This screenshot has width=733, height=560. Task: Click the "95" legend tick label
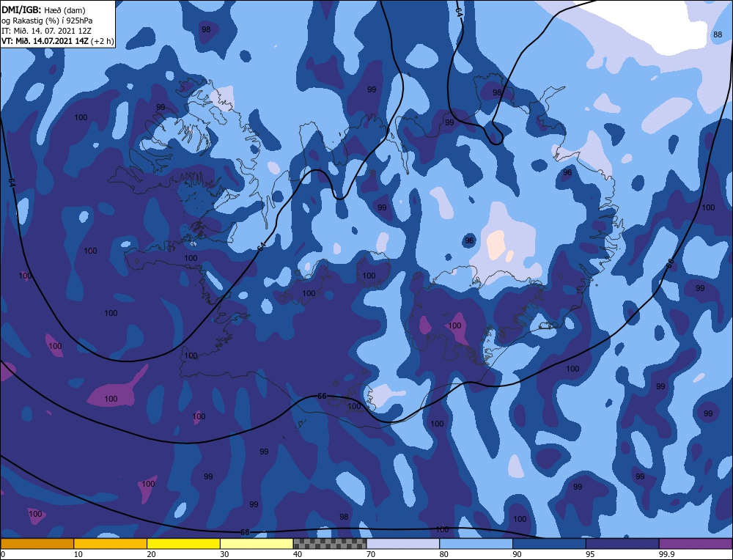590,554
